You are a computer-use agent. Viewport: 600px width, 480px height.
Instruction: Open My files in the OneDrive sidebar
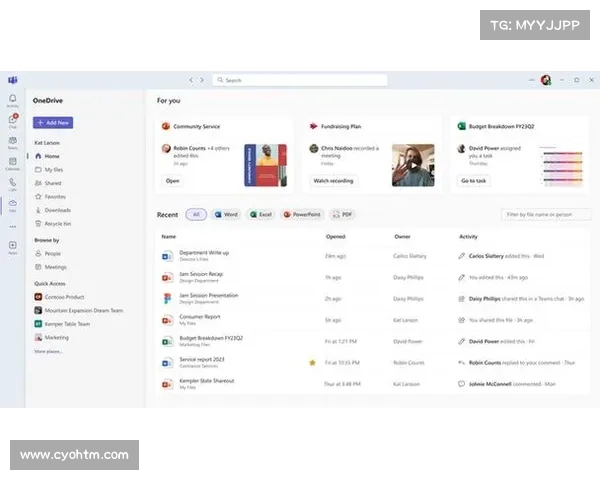53,170
